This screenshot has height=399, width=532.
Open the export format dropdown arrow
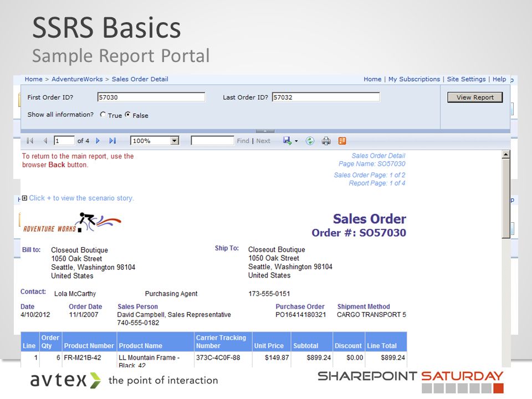296,141
